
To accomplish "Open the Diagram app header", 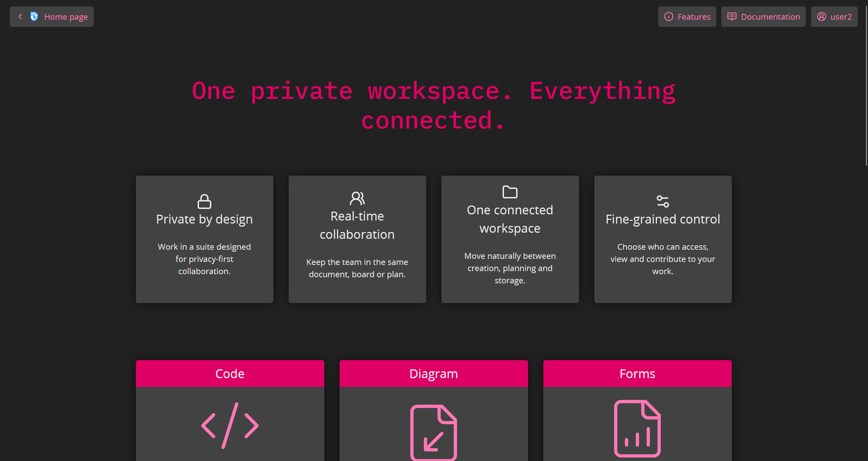I will (434, 374).
